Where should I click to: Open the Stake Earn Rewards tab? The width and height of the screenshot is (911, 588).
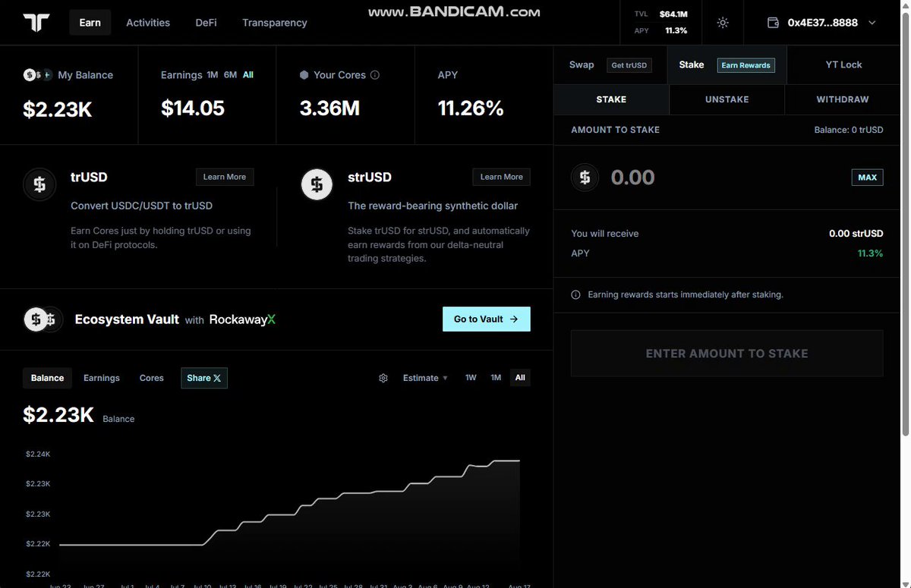(727, 65)
